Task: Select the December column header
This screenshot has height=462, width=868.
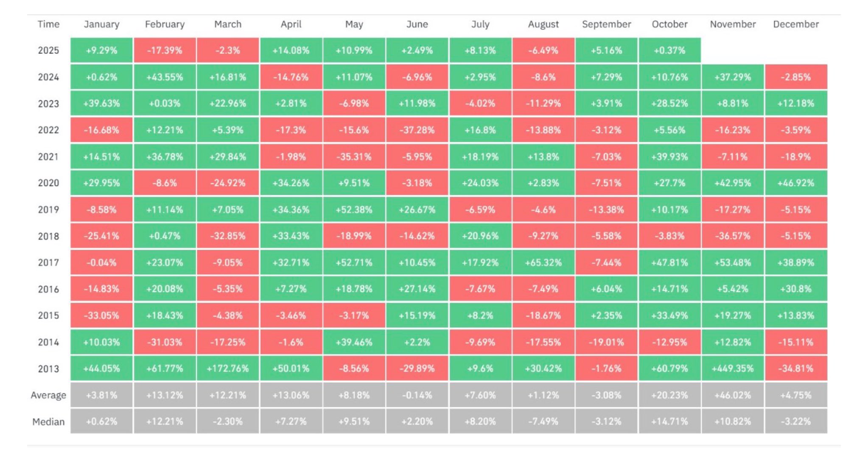Action: [x=796, y=24]
